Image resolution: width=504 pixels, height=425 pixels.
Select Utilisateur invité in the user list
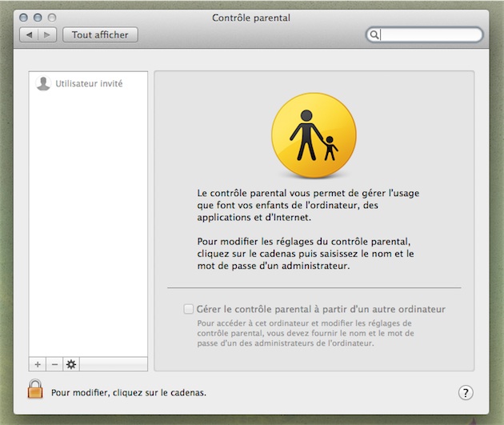(x=88, y=83)
